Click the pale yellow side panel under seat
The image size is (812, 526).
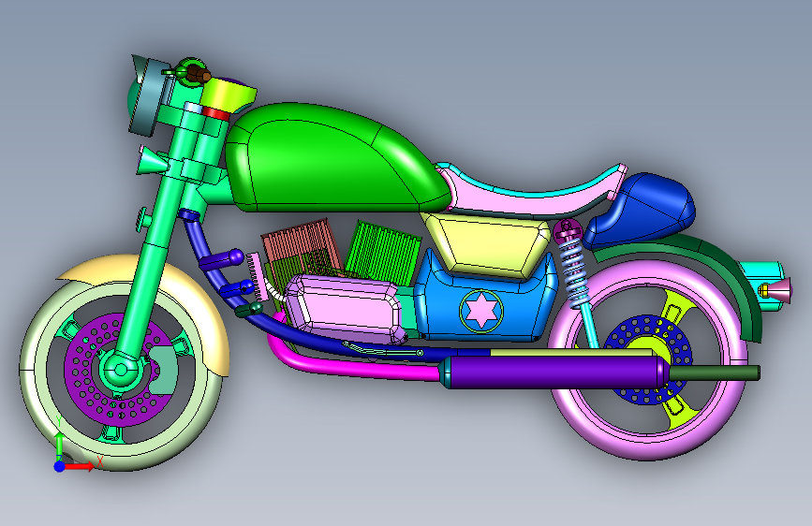(x=487, y=246)
